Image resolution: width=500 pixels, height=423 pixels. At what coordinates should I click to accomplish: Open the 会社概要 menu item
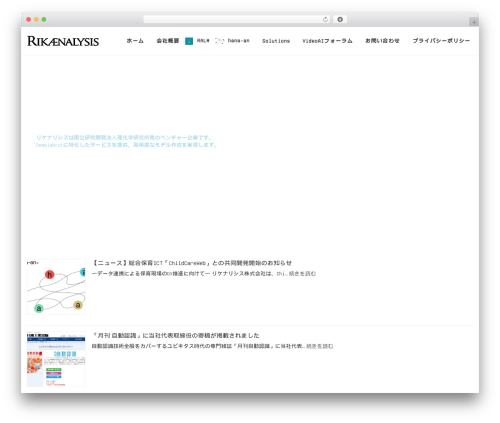[168, 41]
